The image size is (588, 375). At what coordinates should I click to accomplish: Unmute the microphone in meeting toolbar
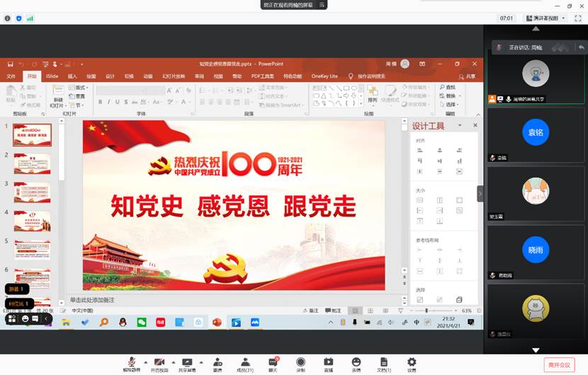point(131,364)
